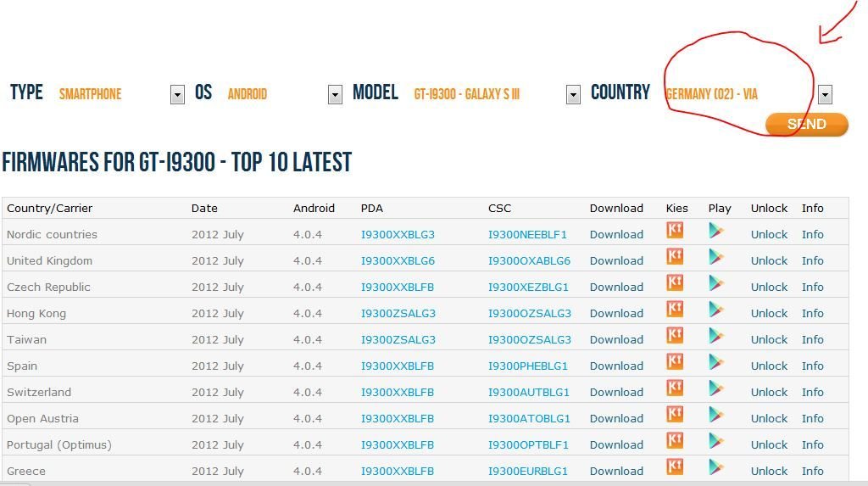Open CSC link I9300ATOBLG1
This screenshot has width=868, height=486.
[529, 418]
